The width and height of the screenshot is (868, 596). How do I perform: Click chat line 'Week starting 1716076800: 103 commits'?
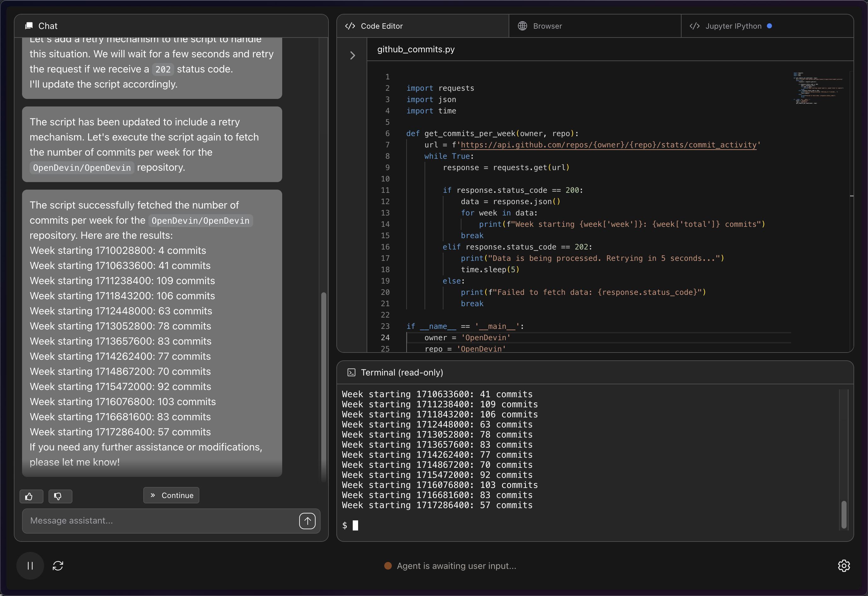pyautogui.click(x=123, y=402)
